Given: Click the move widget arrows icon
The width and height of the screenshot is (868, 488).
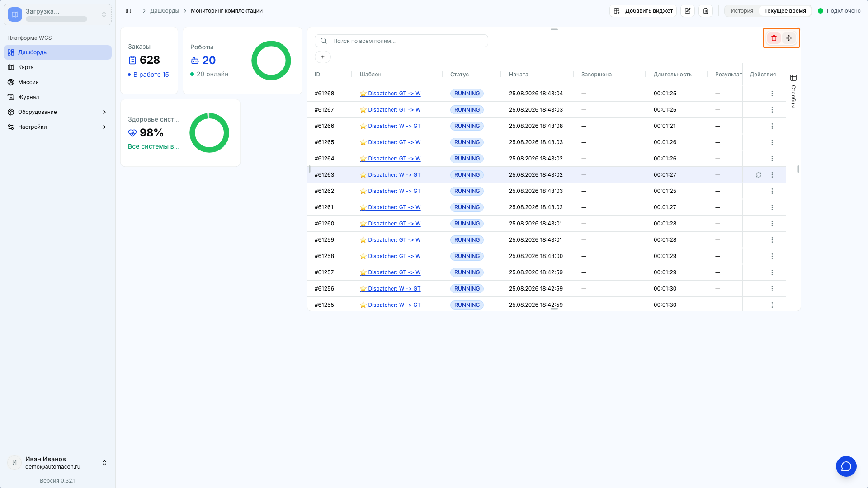Looking at the screenshot, I should 789,38.
